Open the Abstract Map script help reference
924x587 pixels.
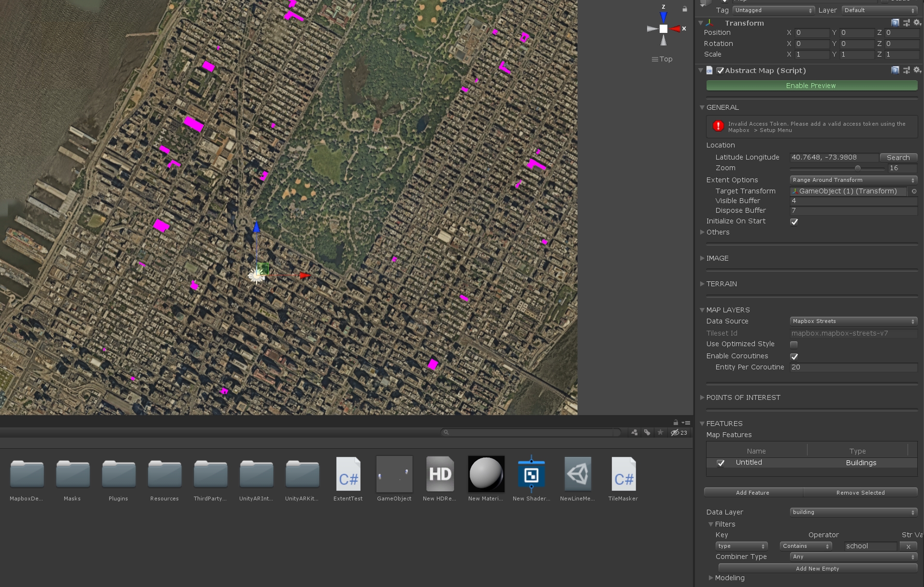[895, 70]
